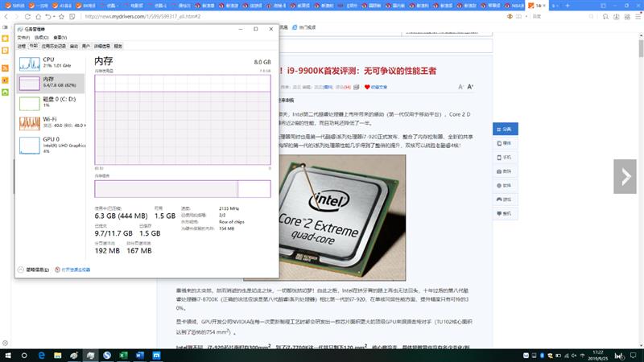This screenshot has height=362, width=644.
Task: Open Cortana search circle on taskbar
Action: point(24,356)
